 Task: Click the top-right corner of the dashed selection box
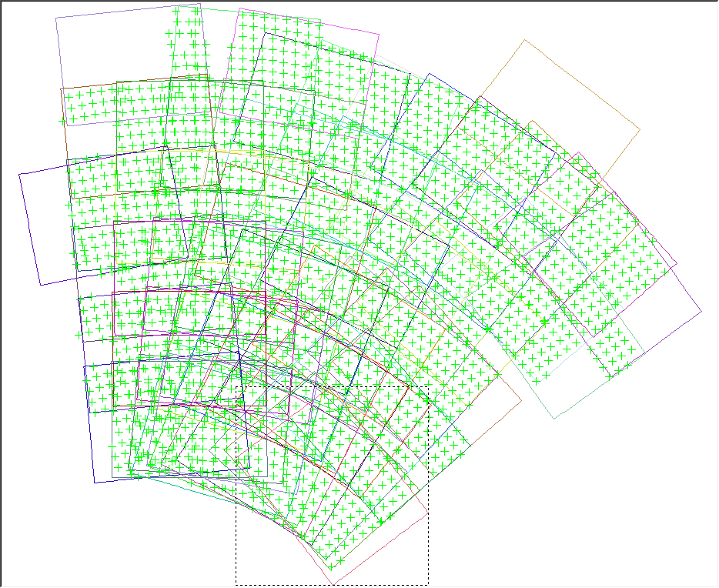coord(428,386)
